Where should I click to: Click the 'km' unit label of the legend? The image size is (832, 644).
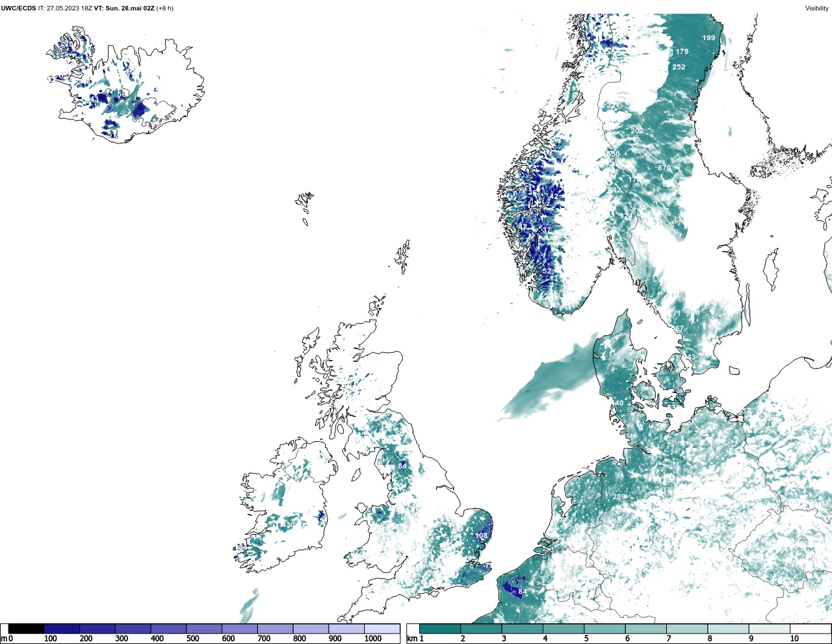(x=411, y=639)
